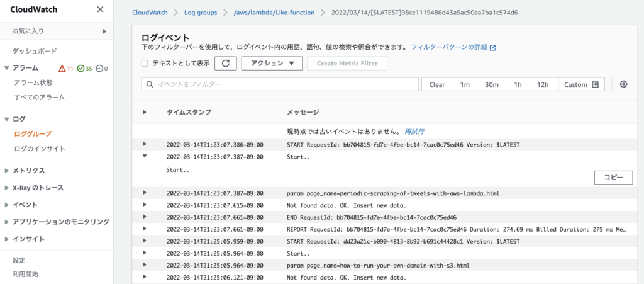The image size is (644, 284).
Task: Collapse the 'ログ' sidebar section
Action: tap(6, 119)
